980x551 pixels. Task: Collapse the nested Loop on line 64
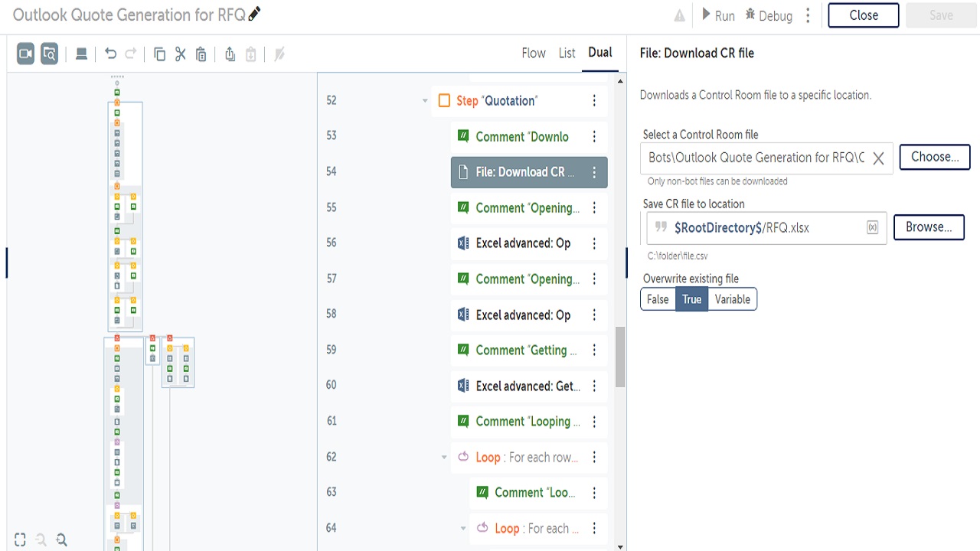[x=463, y=529]
